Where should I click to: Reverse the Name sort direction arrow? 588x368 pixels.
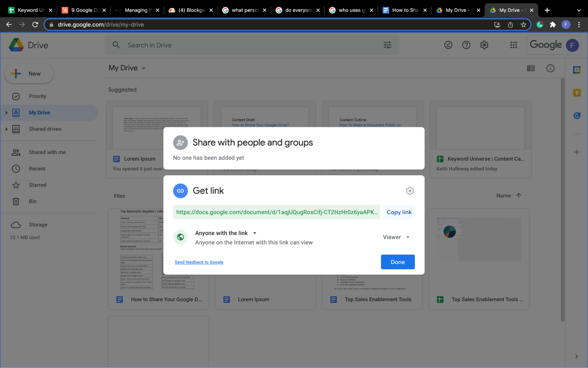(x=518, y=195)
